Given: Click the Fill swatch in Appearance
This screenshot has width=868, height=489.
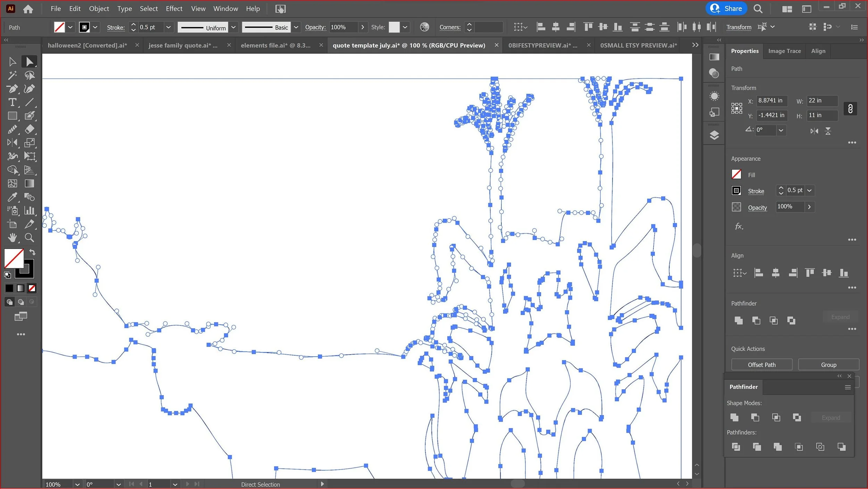Looking at the screenshot, I should (x=736, y=174).
